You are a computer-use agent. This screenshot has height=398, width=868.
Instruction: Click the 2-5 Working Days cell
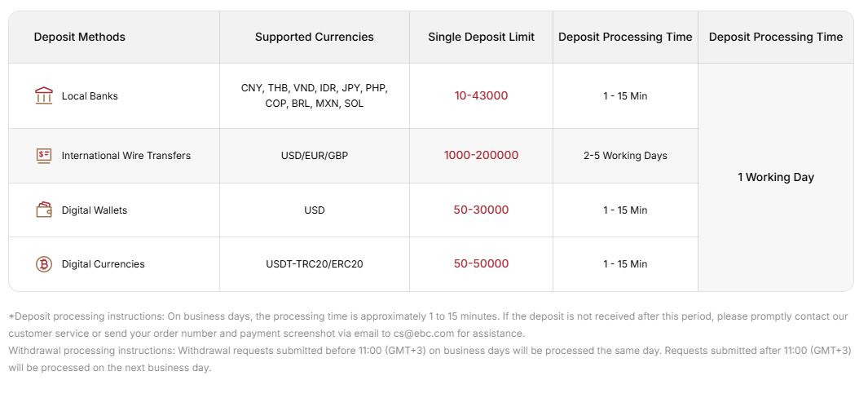625,155
